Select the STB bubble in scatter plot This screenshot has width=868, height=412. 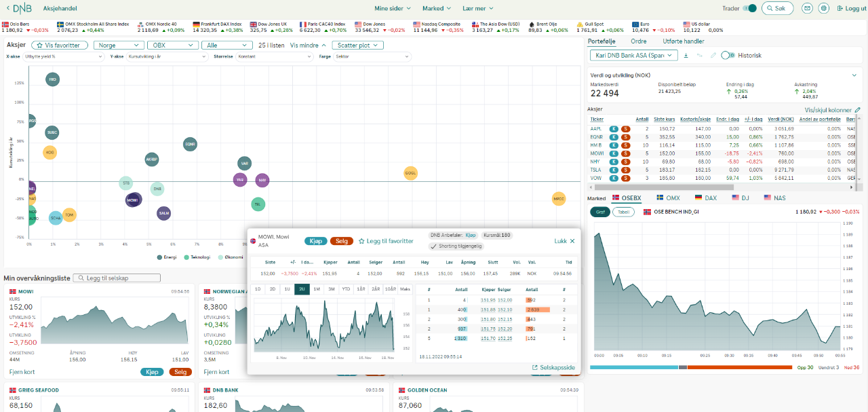pos(125,183)
